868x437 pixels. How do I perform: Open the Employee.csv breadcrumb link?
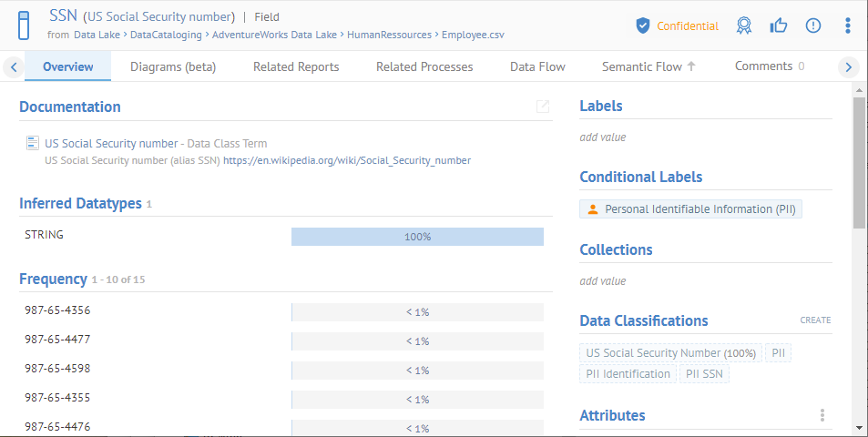click(x=473, y=35)
